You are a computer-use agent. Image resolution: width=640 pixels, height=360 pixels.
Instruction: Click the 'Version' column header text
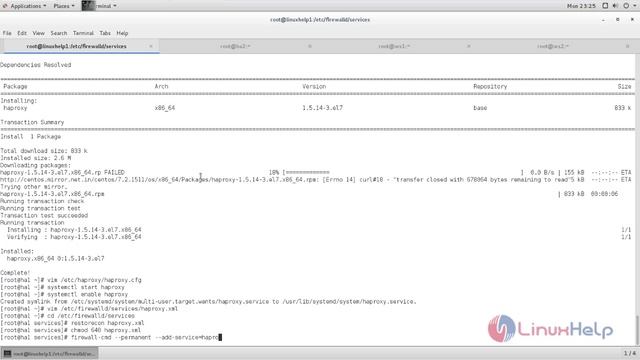[314, 87]
